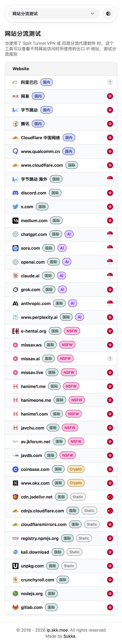The height and width of the screenshot is (644, 122).
Task: Click the unknown status icon for 阿里巴巴
Action: (110, 82)
